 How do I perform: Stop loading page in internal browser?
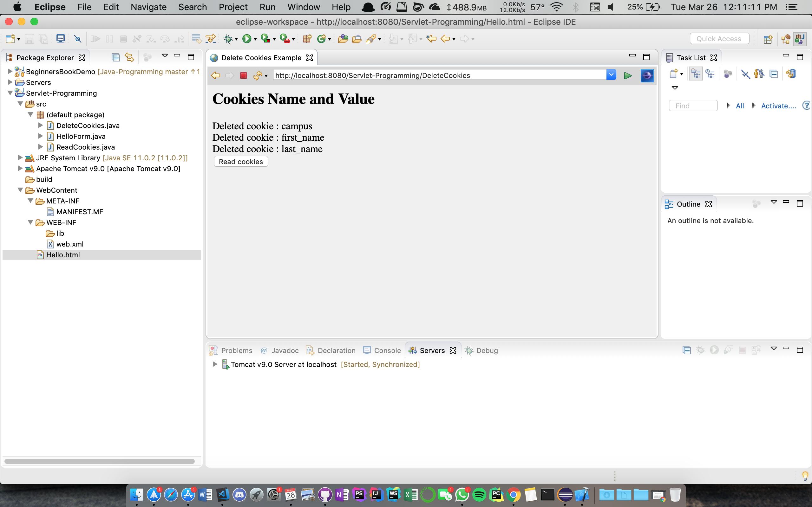point(244,75)
